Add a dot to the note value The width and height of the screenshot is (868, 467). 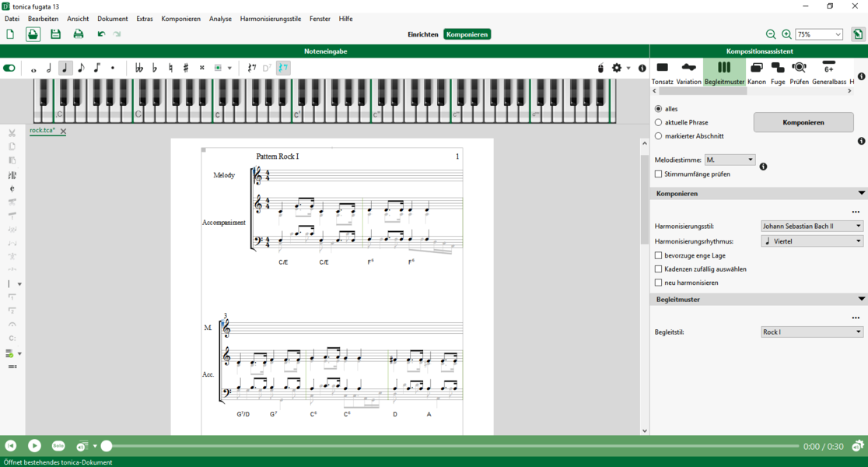(112, 68)
